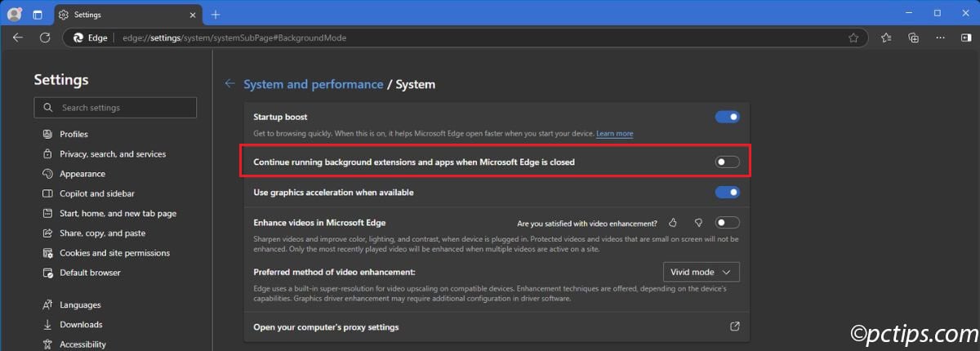Refresh the page

click(x=45, y=38)
